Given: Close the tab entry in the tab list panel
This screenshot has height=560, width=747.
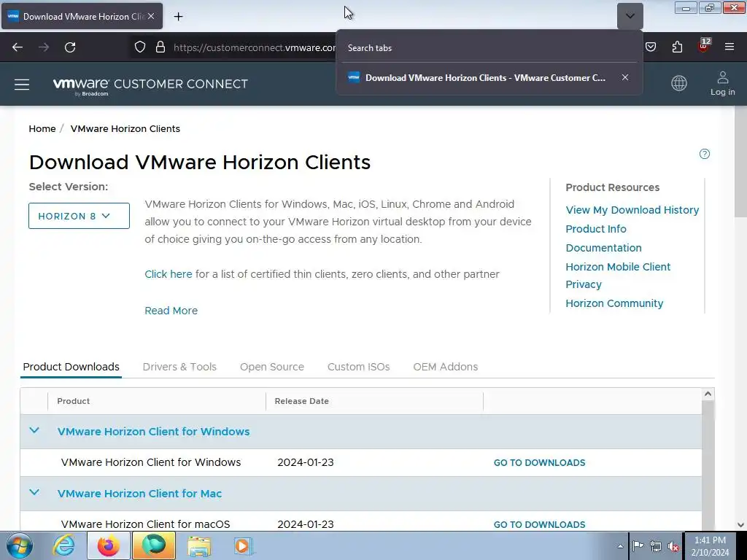Looking at the screenshot, I should pyautogui.click(x=625, y=77).
